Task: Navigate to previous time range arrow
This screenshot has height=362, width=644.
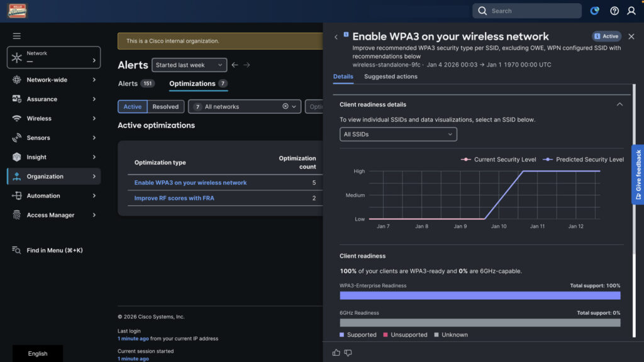Action: point(235,65)
